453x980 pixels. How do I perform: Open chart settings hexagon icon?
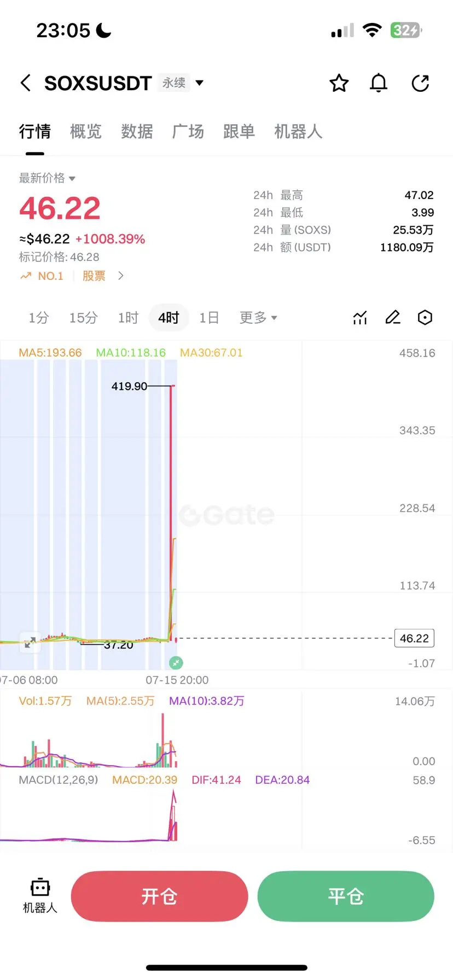(x=425, y=318)
